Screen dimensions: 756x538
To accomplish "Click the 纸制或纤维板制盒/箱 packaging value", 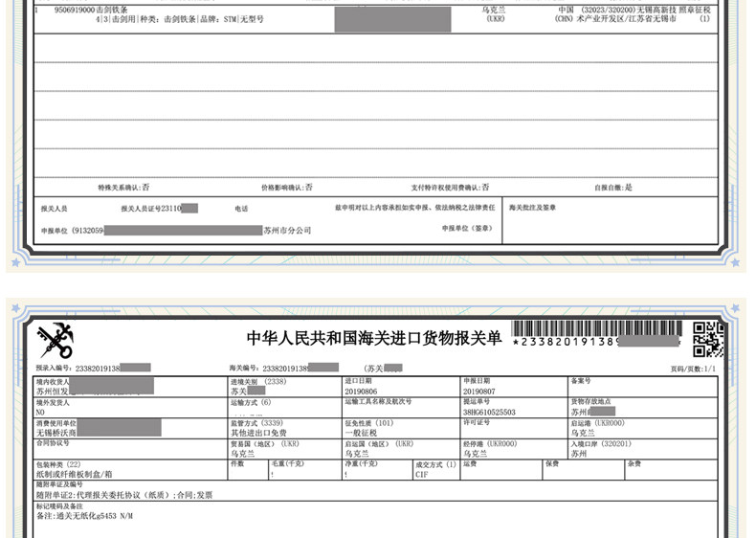I will click(x=75, y=474).
